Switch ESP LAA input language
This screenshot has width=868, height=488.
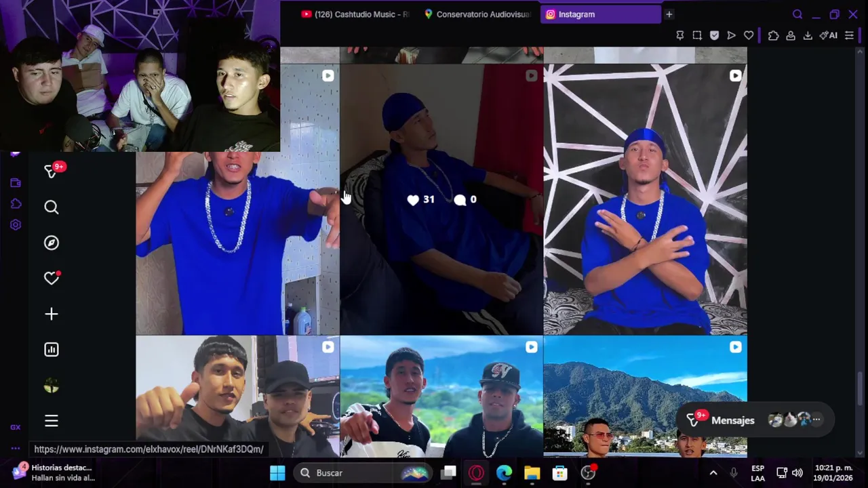pyautogui.click(x=758, y=473)
